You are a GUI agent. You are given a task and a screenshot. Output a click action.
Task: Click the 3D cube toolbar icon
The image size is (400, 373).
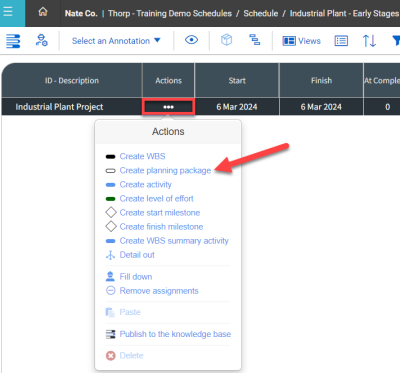coord(226,40)
